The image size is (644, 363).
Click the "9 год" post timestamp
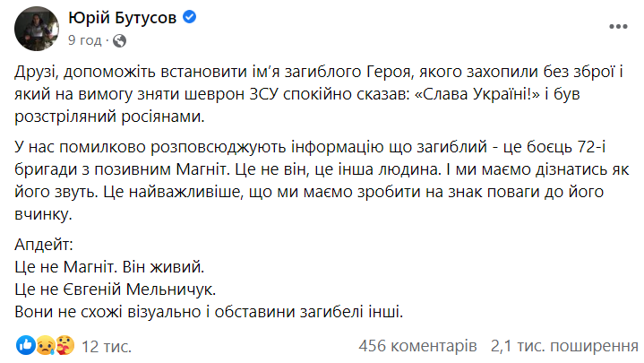(85, 40)
